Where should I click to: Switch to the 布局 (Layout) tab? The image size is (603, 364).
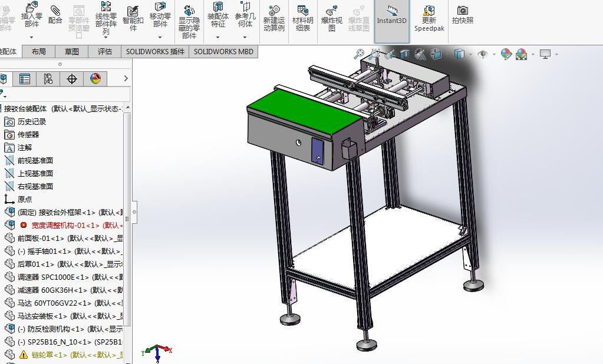click(38, 51)
